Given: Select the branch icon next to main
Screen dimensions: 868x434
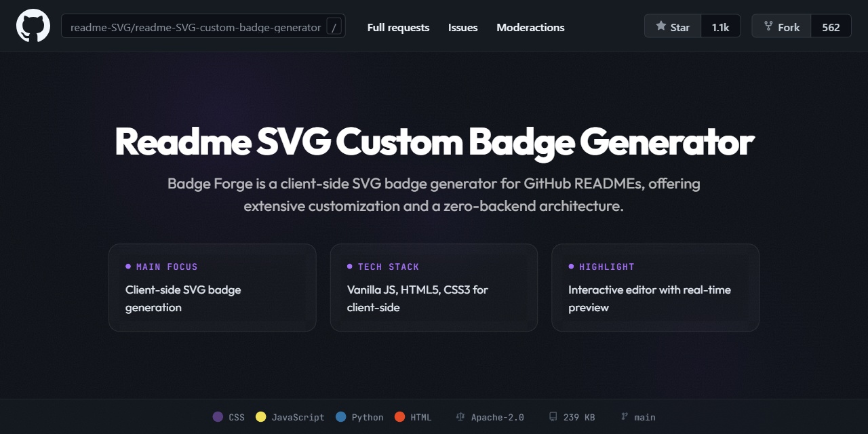Looking at the screenshot, I should pyautogui.click(x=623, y=416).
